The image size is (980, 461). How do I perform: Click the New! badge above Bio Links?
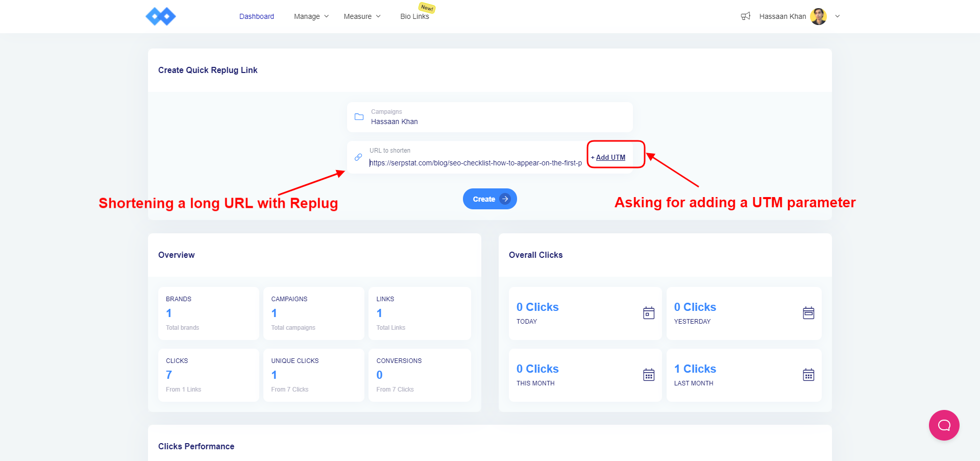(427, 8)
